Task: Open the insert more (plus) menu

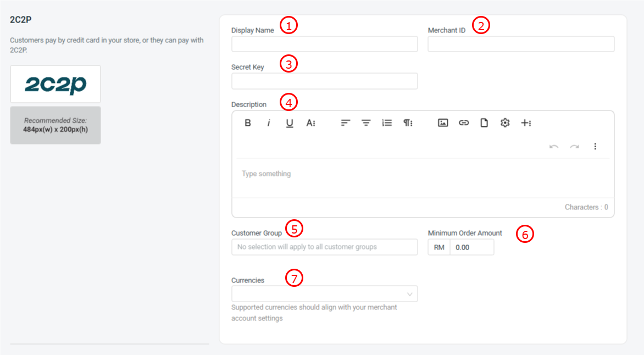Action: [526, 123]
